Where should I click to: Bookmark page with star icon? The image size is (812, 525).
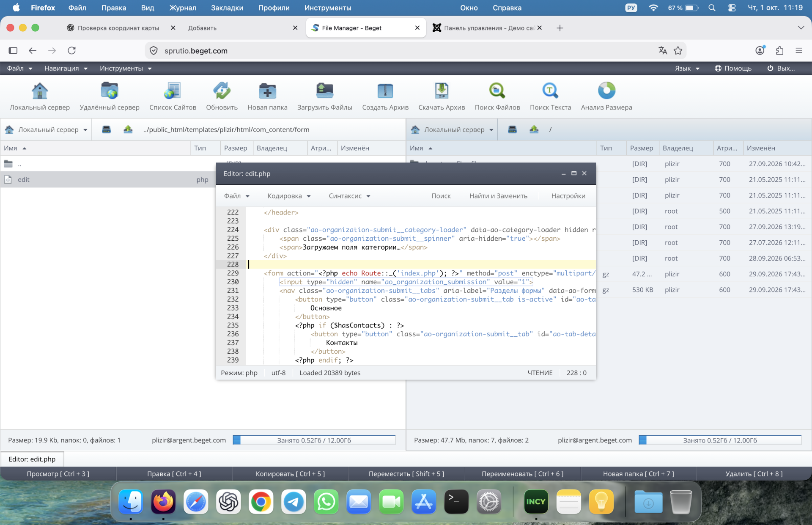point(678,51)
